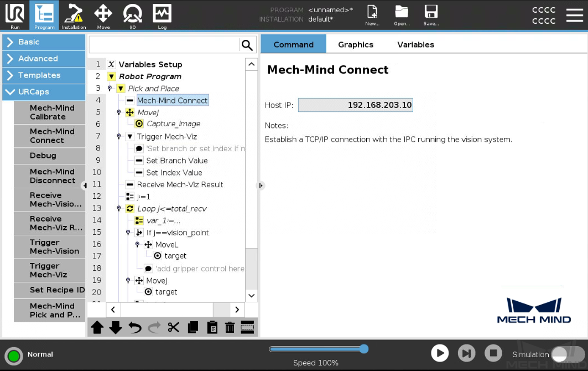Screen dimensions: 588x371
Task: Click the search magnifier icon
Action: click(x=247, y=45)
